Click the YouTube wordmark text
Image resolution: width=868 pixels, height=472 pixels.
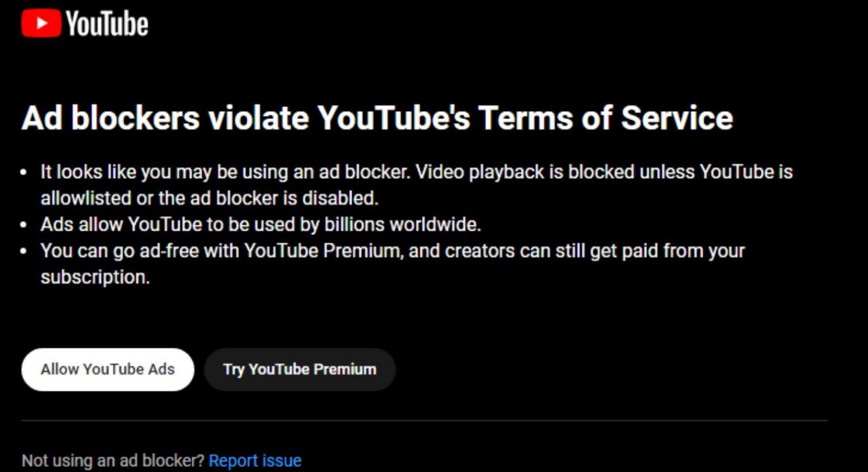tap(107, 24)
